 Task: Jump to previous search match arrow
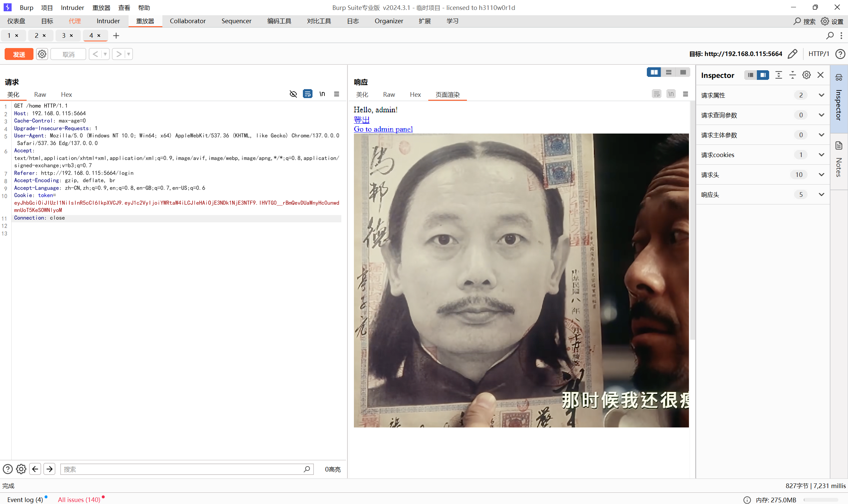coord(35,469)
